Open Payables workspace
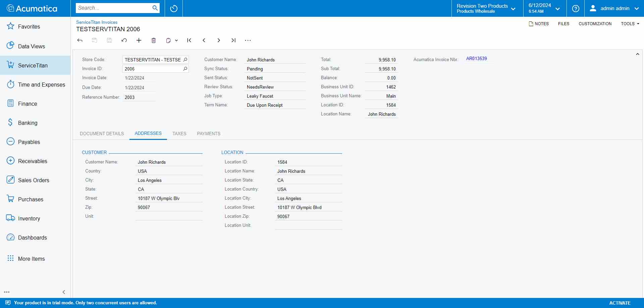This screenshot has height=308, width=644. click(35, 142)
